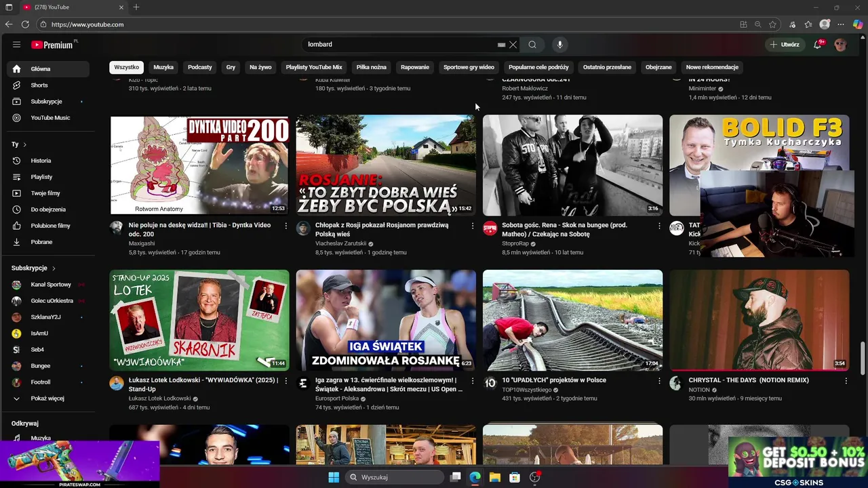
Task: Select the Gry filter chip
Action: (x=231, y=67)
